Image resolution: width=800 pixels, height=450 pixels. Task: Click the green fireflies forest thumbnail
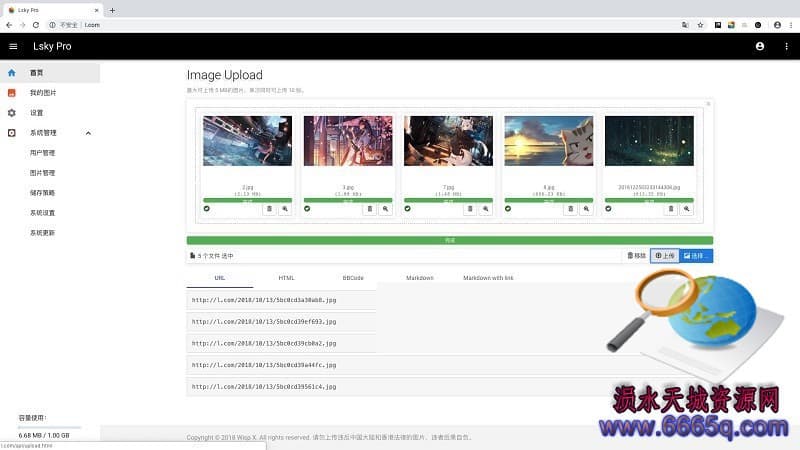(649, 141)
